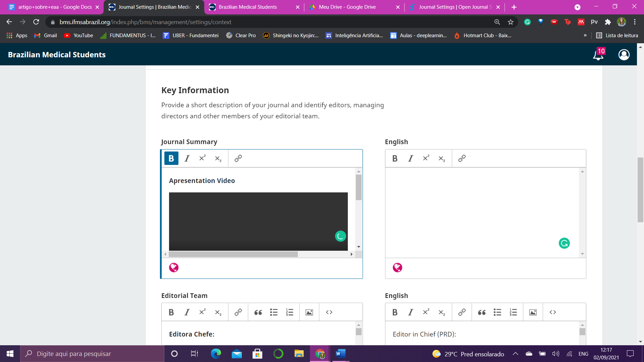Click the Insert Image icon in Editorial Team
The height and width of the screenshot is (362, 644).
click(x=309, y=312)
